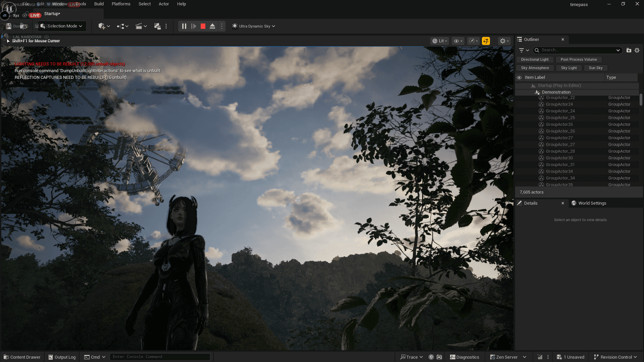
Task: Open the Blueprints toolbar dropdown
Action: click(x=122, y=26)
